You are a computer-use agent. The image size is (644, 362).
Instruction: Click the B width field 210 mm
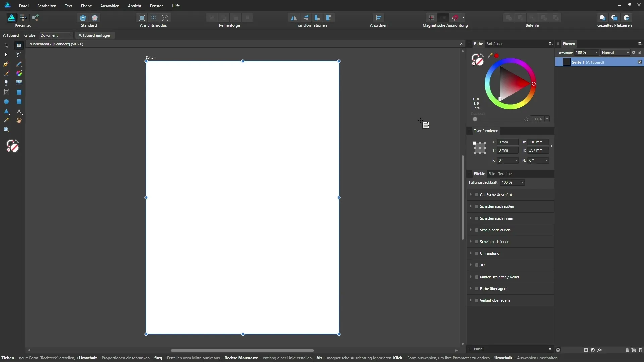tap(538, 142)
